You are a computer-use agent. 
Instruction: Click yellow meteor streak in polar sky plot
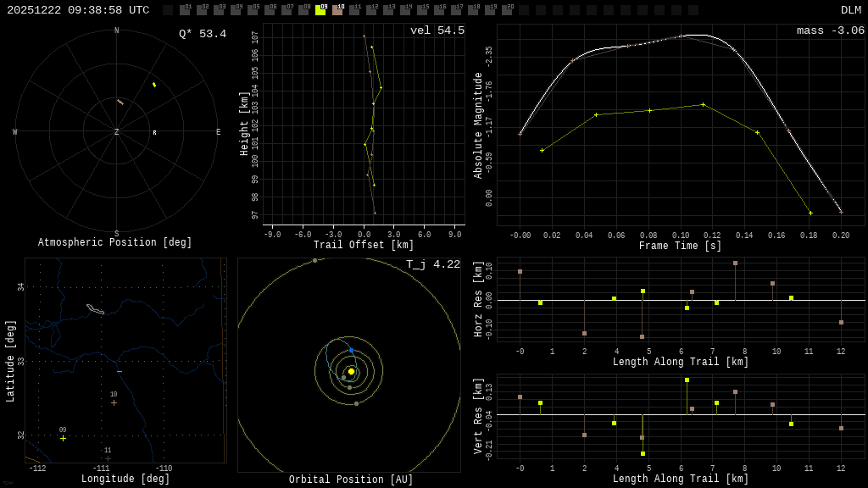pos(154,85)
